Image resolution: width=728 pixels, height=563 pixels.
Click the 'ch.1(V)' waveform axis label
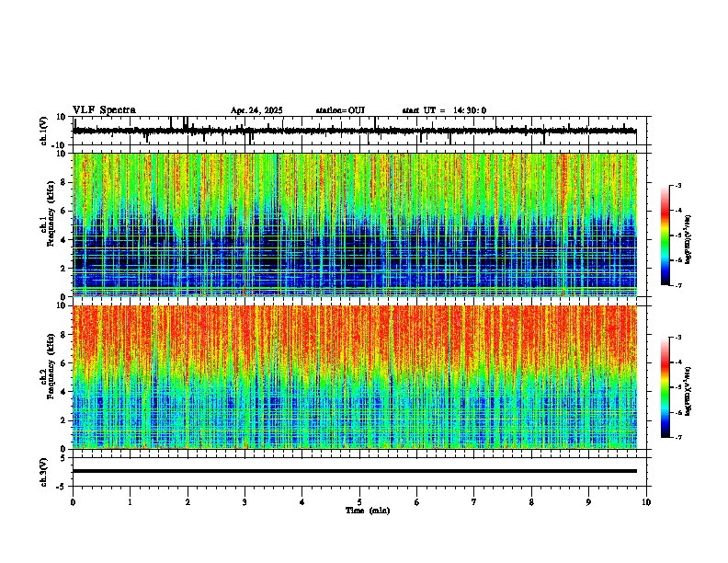click(x=44, y=131)
